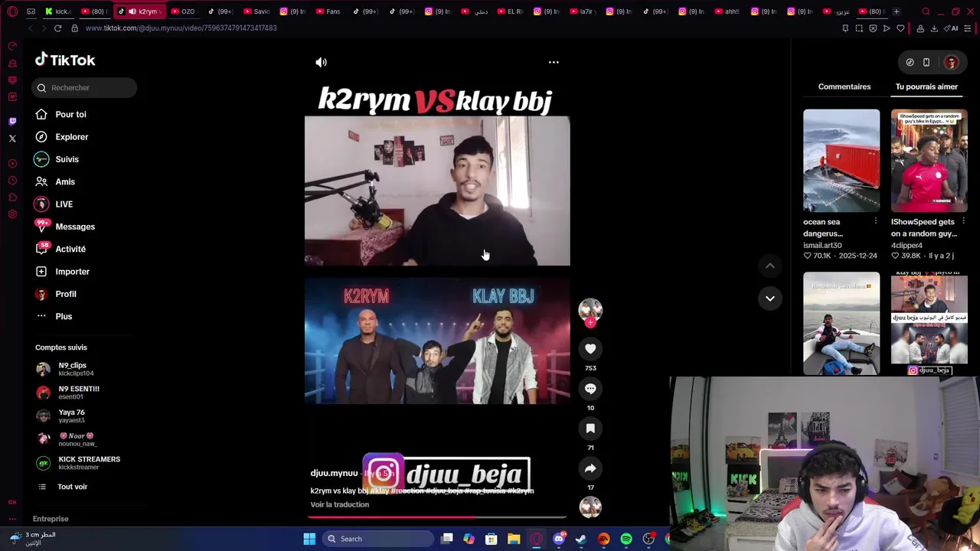Share the video with the arrow icon
The height and width of the screenshot is (551, 980).
590,468
